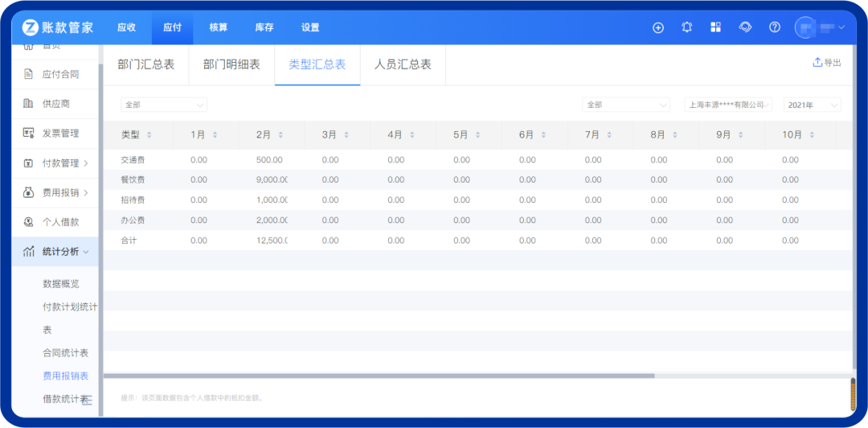Screen dimensions: 868x428
Task: Open the apps grid icon
Action: point(715,27)
